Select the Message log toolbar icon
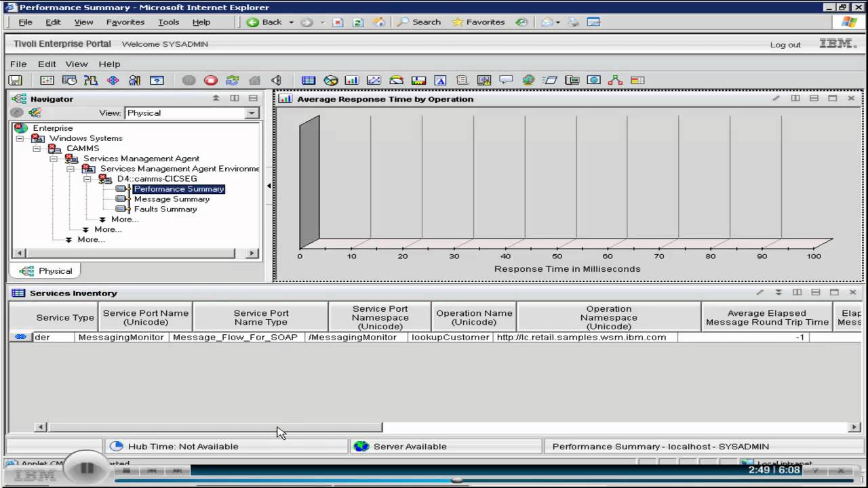The height and width of the screenshot is (488, 868). (462, 80)
